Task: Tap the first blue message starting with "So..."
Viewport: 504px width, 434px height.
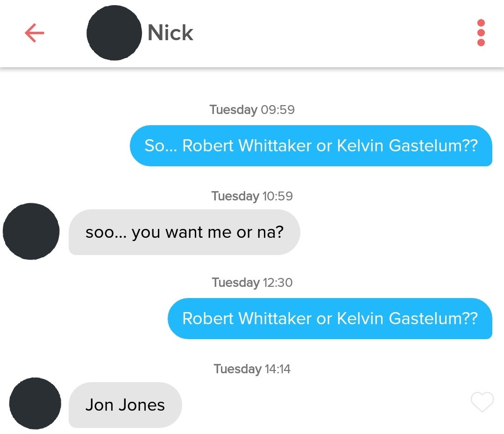Action: [x=311, y=146]
